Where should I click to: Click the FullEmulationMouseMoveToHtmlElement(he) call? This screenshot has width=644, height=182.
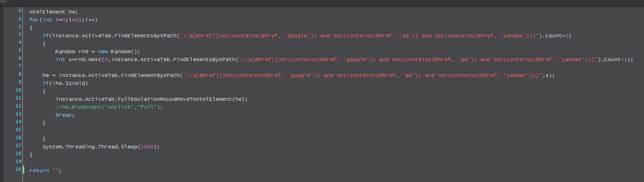click(x=151, y=99)
